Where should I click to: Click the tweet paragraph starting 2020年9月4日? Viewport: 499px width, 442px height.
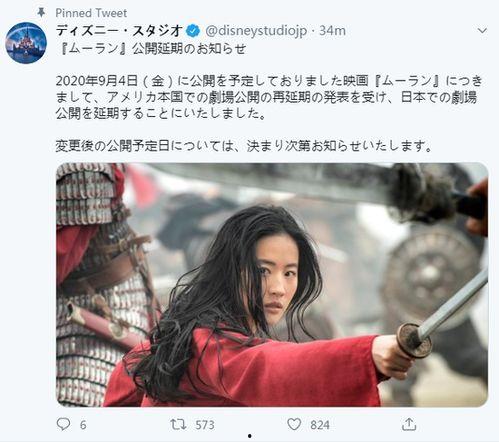pyautogui.click(x=269, y=97)
